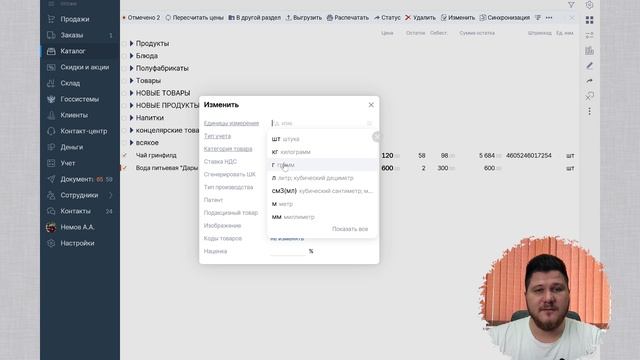640x360 pixels.
Task: Click Показать все in units list
Action: click(350, 229)
